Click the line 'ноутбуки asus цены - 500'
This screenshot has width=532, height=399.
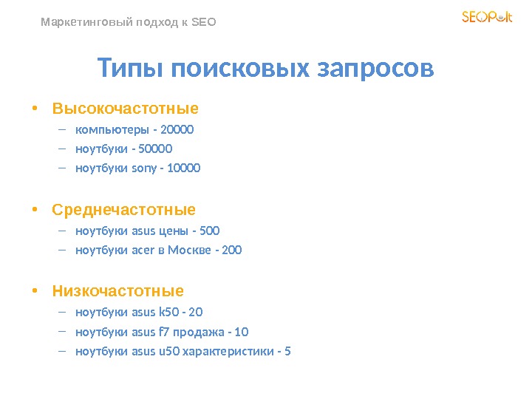click(x=147, y=231)
